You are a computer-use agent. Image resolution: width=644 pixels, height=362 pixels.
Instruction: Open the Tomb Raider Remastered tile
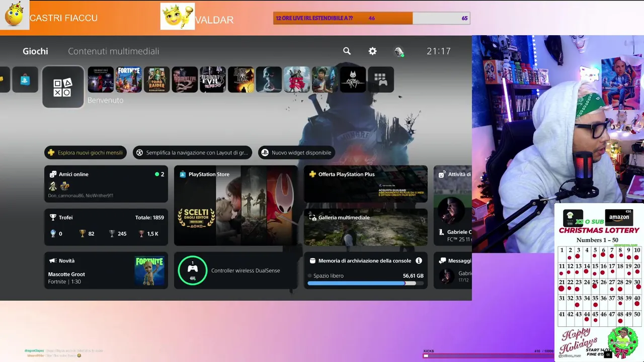tap(156, 80)
